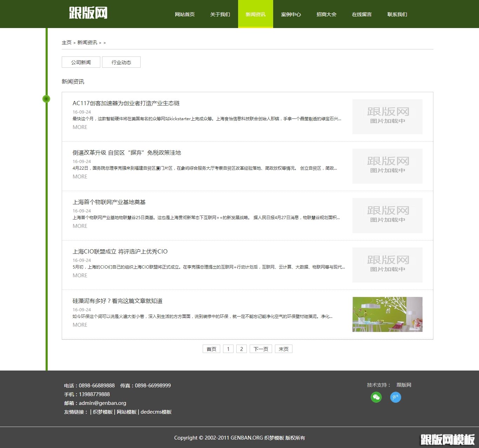Image resolution: width=479 pixels, height=448 pixels.
Task: Click the 跟版网 logo in header
Action: (88, 13)
